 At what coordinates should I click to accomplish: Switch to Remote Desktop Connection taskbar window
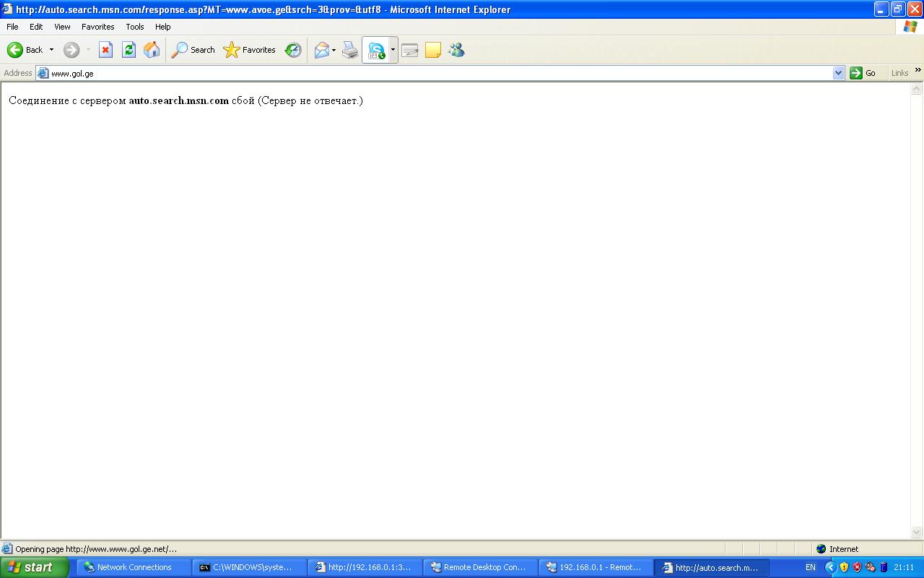(481, 567)
